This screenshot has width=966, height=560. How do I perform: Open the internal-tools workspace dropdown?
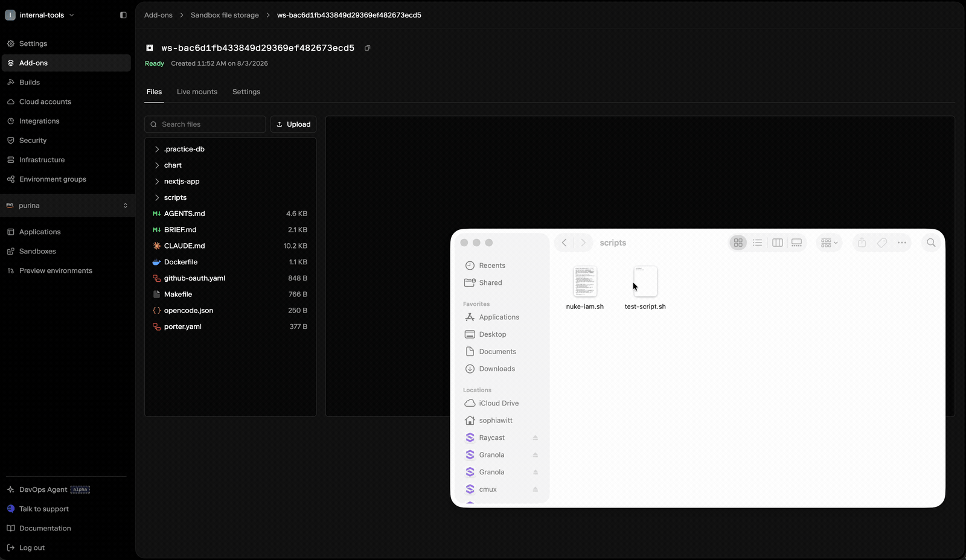(x=40, y=15)
